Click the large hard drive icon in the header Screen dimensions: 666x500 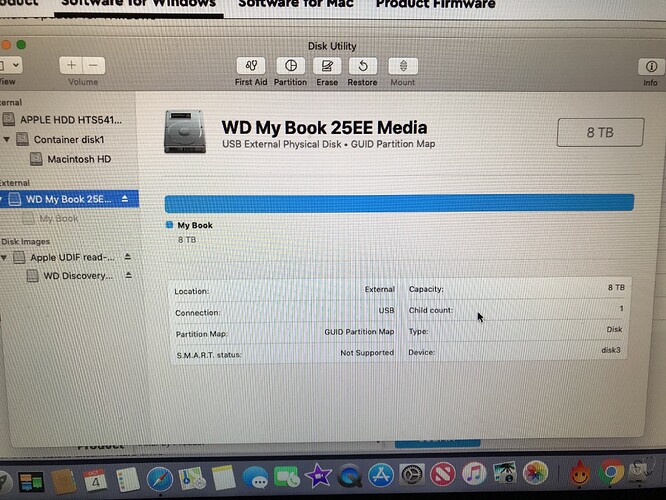[x=185, y=131]
